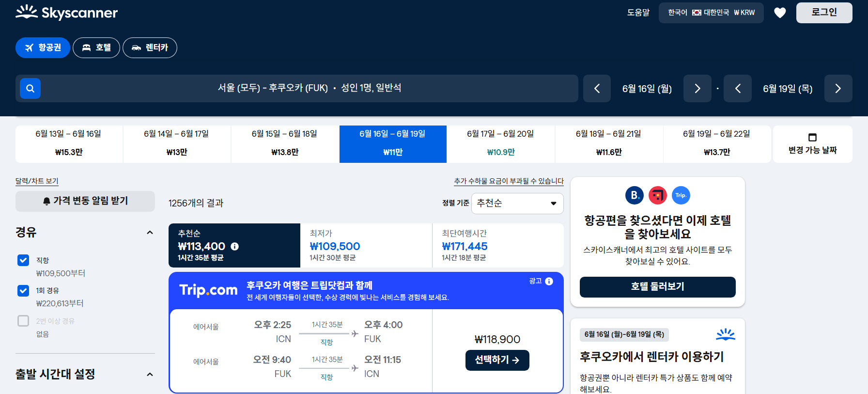The width and height of the screenshot is (868, 394).
Task: Click info icon next to ₩113,400
Action: click(235, 246)
